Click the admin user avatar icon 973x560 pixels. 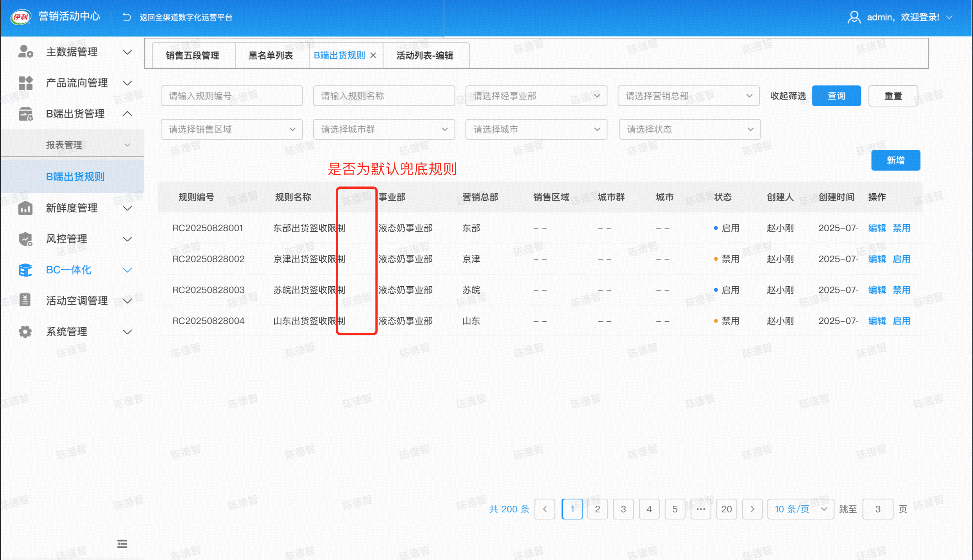tap(854, 17)
